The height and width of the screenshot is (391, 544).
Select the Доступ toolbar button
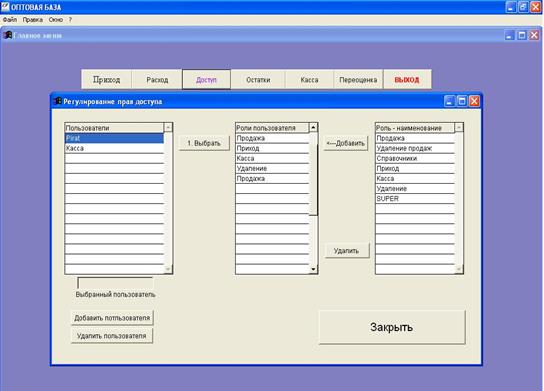coord(206,79)
